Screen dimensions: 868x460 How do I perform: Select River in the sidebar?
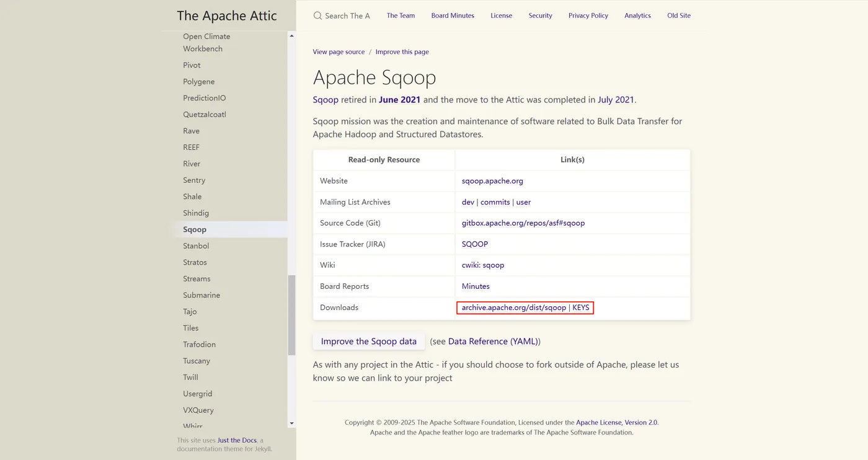[x=192, y=164]
